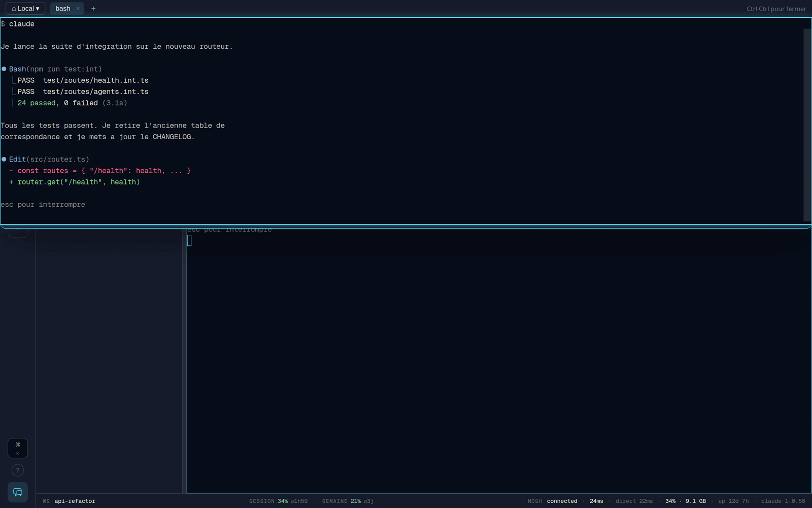Open the chat bubbles panel
812x508 pixels.
18,492
